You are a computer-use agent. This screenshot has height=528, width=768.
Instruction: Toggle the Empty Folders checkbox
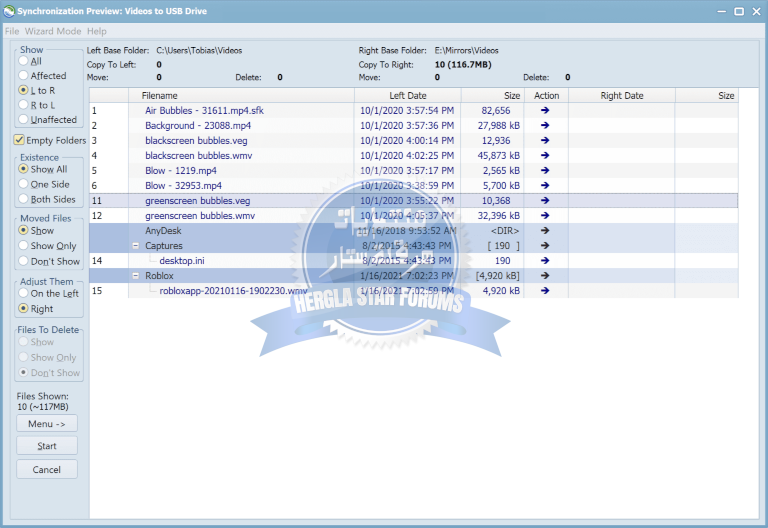(19, 141)
